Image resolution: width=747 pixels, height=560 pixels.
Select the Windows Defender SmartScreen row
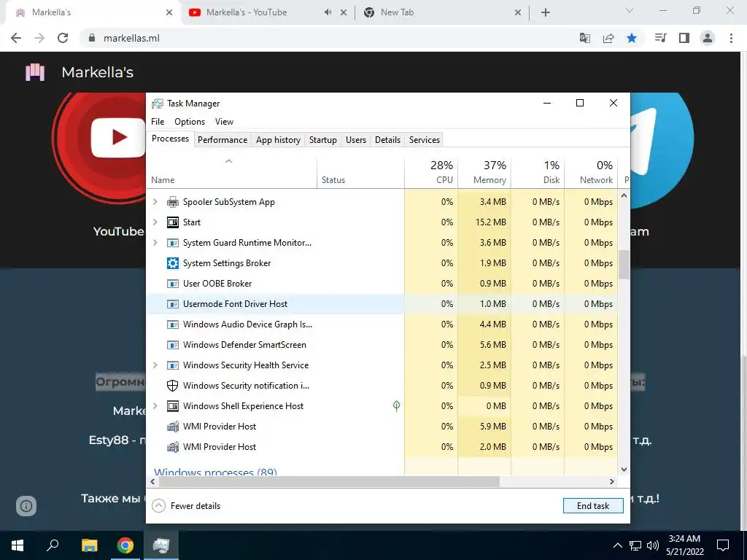point(382,345)
